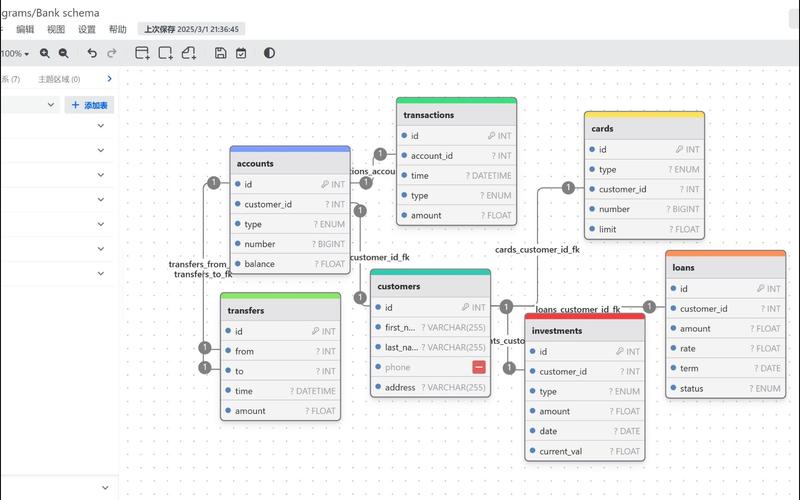
Task: Click the redo arrow icon
Action: tap(112, 53)
